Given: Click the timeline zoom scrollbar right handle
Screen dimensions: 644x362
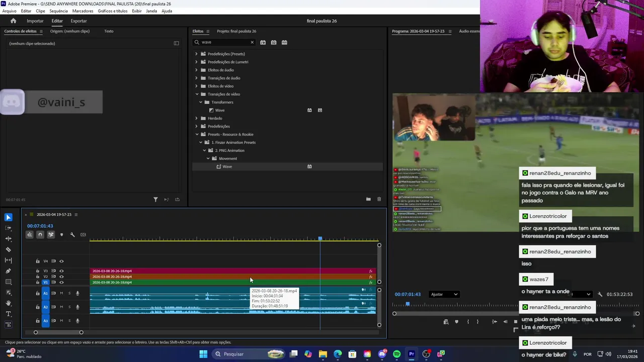Looking at the screenshot, I should point(81,332).
